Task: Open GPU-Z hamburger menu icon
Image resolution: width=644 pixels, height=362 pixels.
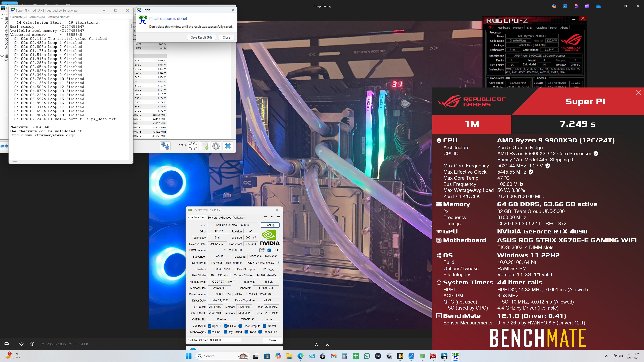Action: coord(278,217)
